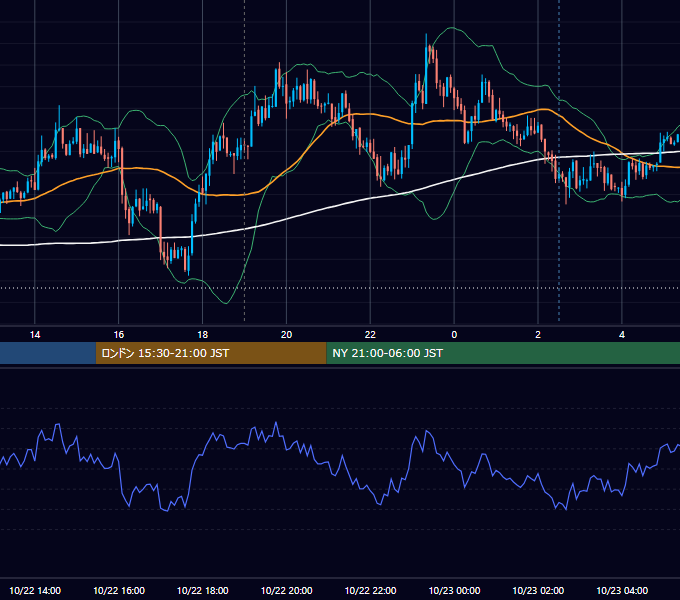
Task: Click the 10/22 16:00 time label
Action: pos(119,590)
